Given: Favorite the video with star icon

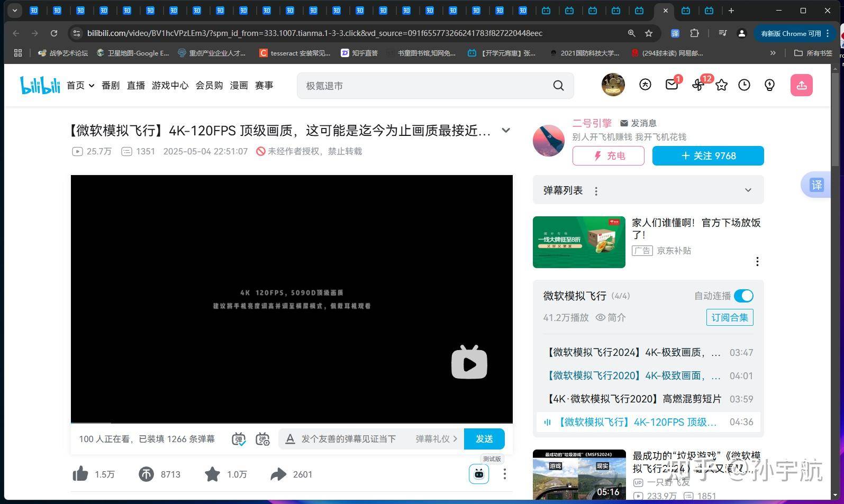Looking at the screenshot, I should 212,474.
